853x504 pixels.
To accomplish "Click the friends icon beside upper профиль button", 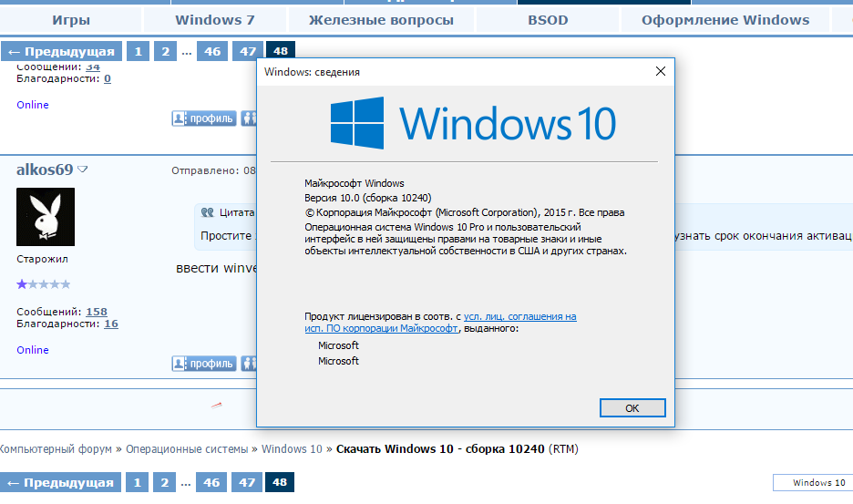I will (249, 118).
